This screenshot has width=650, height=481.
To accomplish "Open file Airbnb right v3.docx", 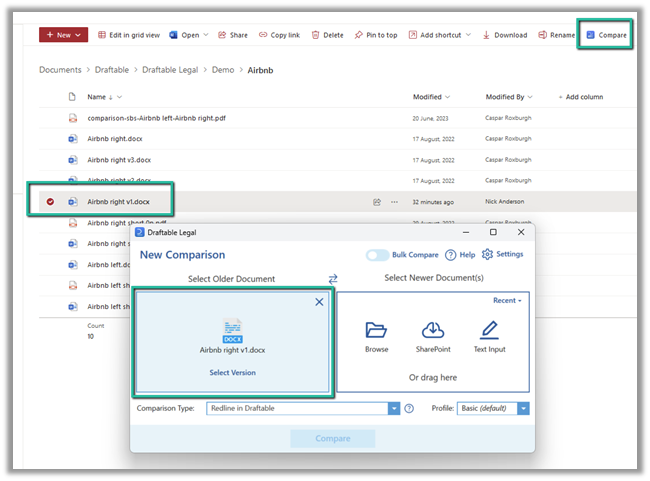I will click(x=119, y=160).
